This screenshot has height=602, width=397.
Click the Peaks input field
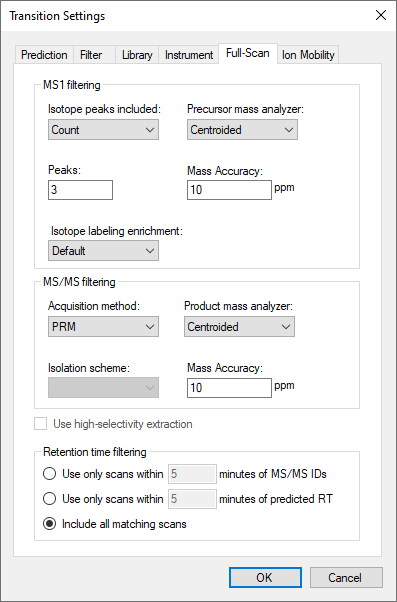tap(80, 190)
